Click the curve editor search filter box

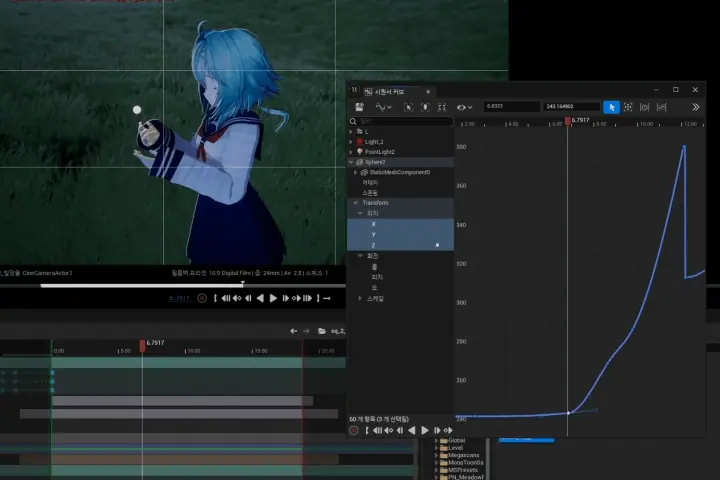(x=401, y=121)
